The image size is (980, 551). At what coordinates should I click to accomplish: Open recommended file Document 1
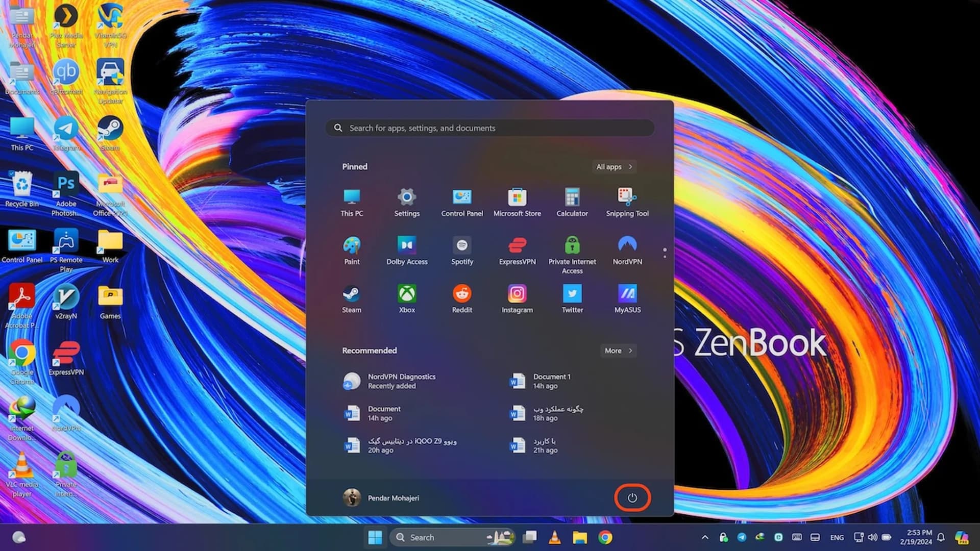[541, 381]
